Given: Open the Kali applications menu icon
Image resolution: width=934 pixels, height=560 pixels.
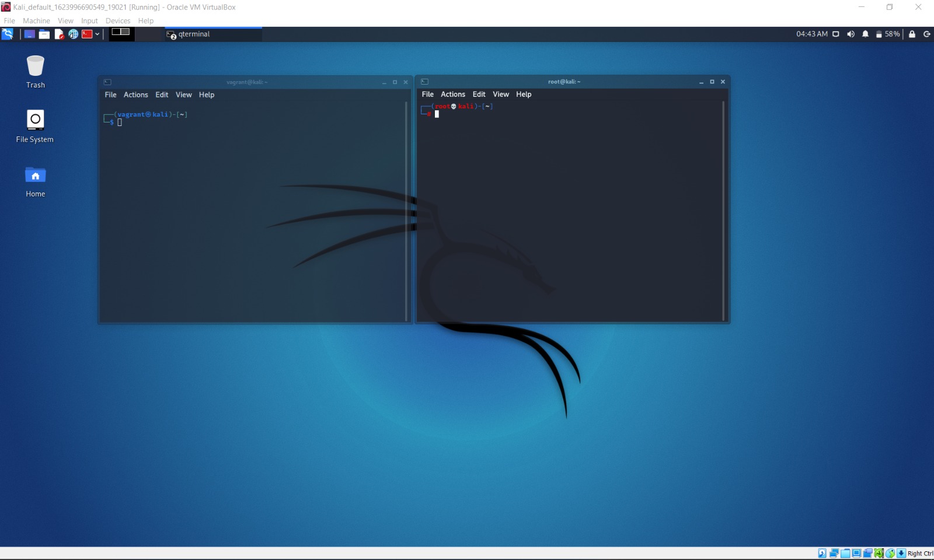Looking at the screenshot, I should pyautogui.click(x=8, y=34).
